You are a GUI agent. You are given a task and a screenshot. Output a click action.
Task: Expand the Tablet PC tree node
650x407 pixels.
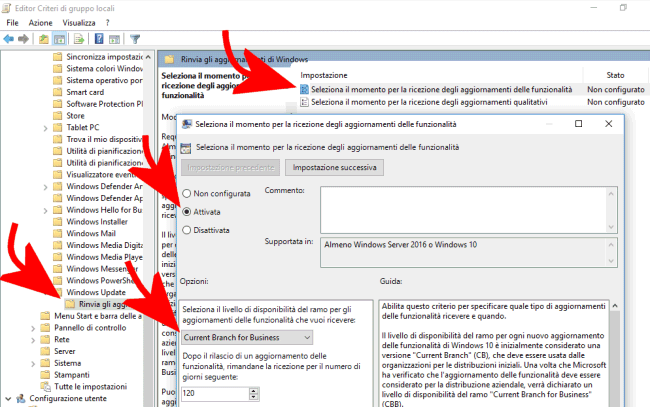[x=46, y=128]
